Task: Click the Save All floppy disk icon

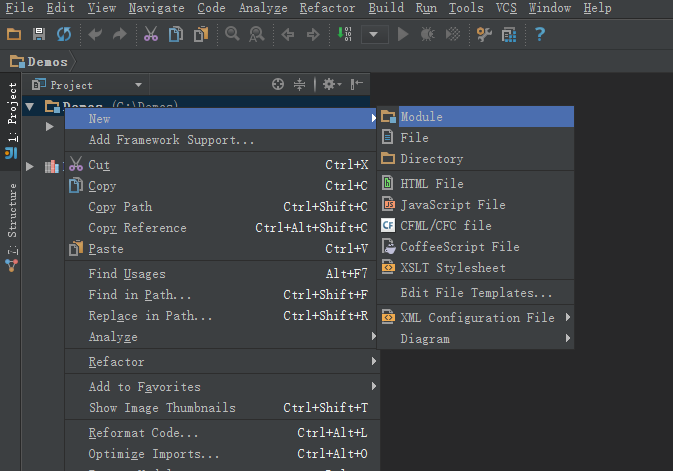Action: pos(39,34)
